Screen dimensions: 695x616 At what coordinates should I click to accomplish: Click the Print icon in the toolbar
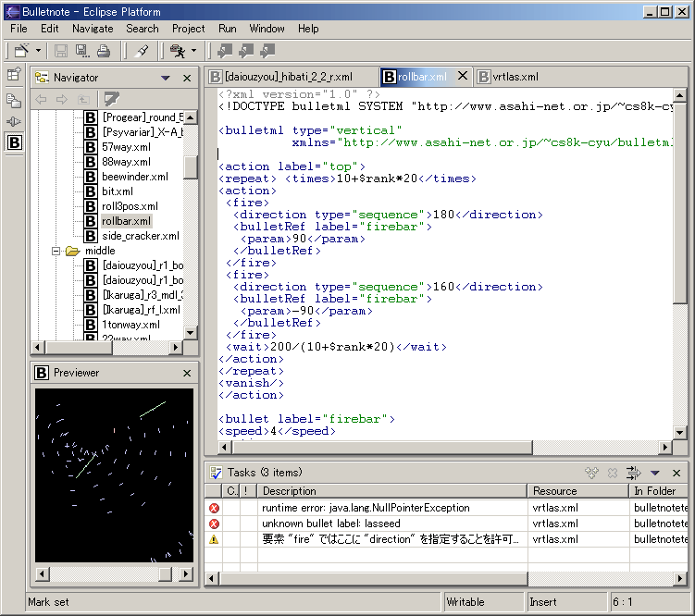click(104, 51)
